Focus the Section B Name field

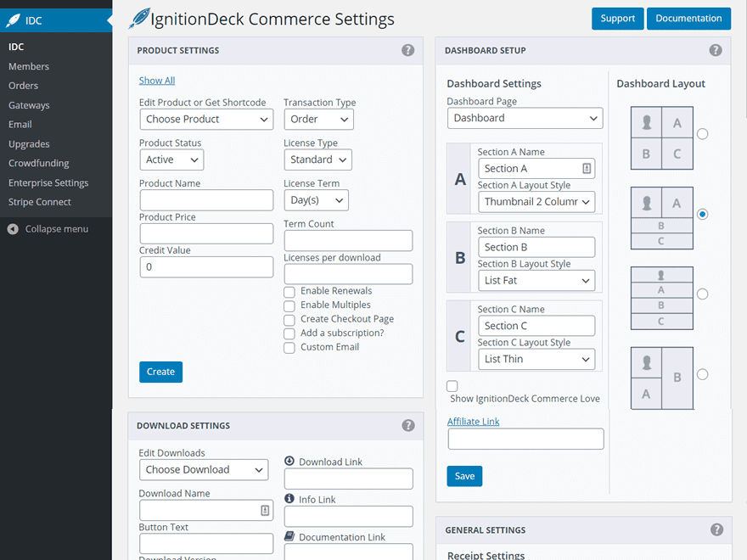coord(536,247)
